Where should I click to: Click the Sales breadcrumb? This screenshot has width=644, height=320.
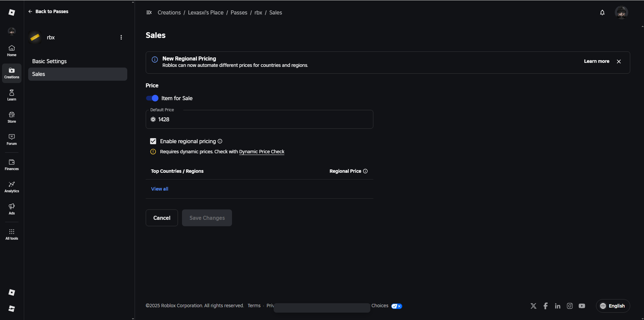pyautogui.click(x=276, y=12)
